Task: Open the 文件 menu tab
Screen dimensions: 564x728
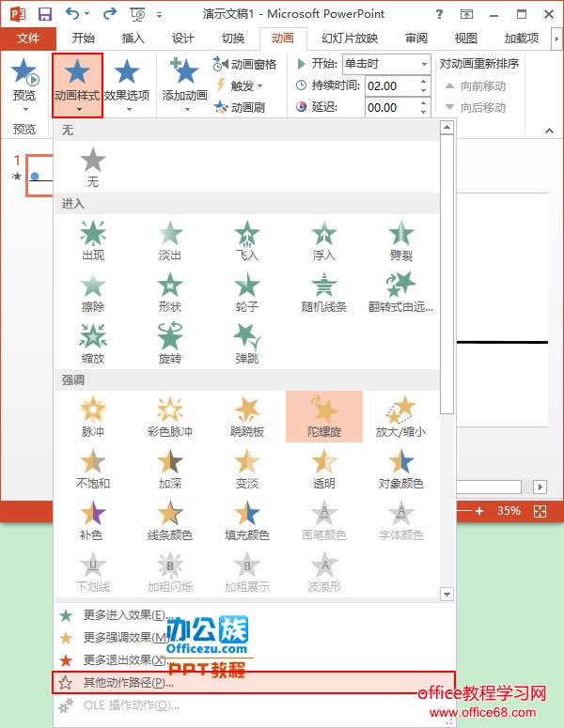Action: pos(28,39)
